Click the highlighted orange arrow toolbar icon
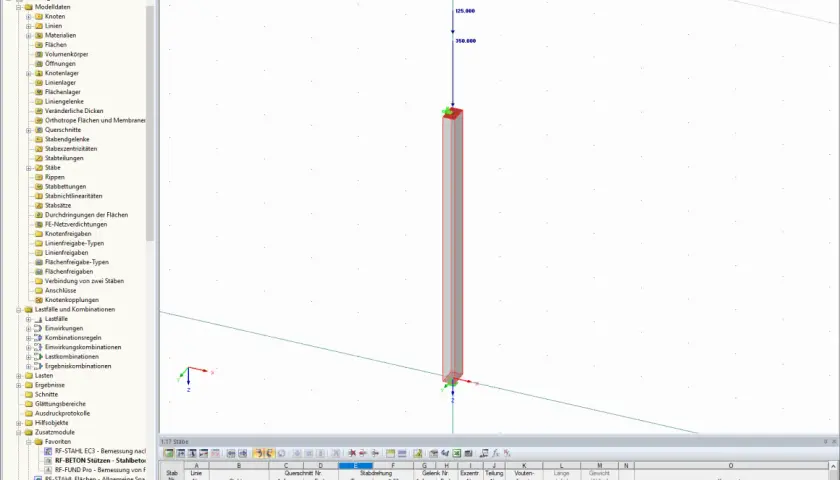 tap(258, 453)
